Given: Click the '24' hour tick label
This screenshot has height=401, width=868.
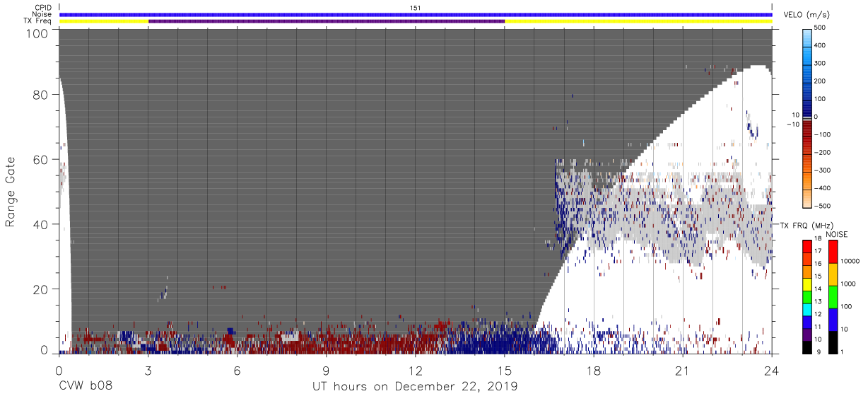Looking at the screenshot, I should coord(772,371).
